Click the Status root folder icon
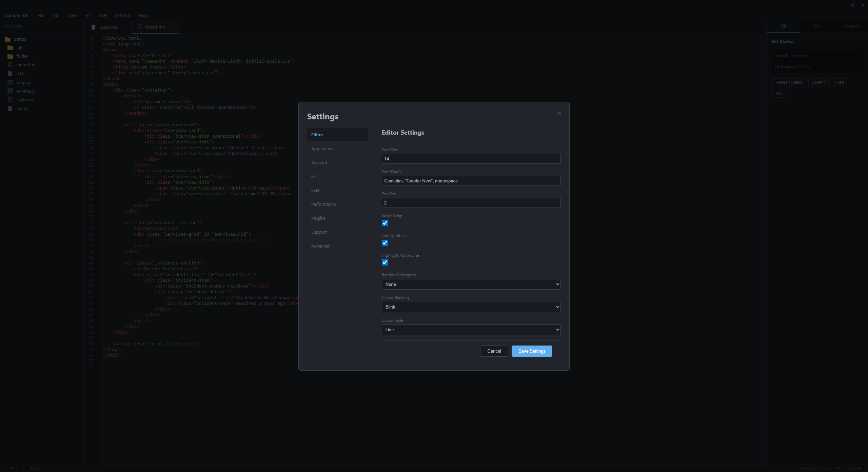 coord(8,39)
